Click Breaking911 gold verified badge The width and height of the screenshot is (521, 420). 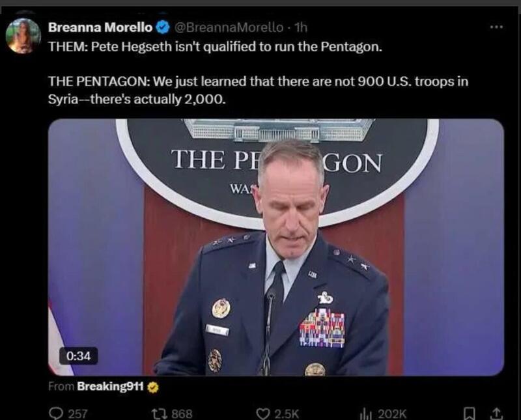pos(153,387)
